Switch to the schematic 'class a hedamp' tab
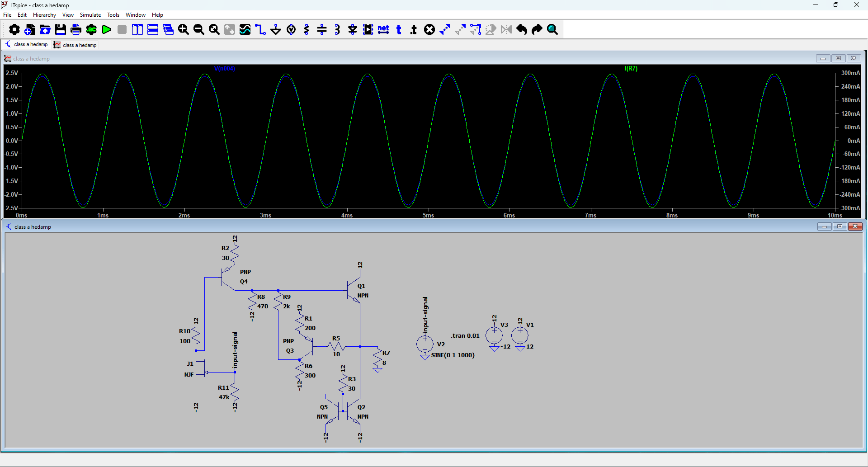Viewport: 868px width, 467px height. [27, 44]
